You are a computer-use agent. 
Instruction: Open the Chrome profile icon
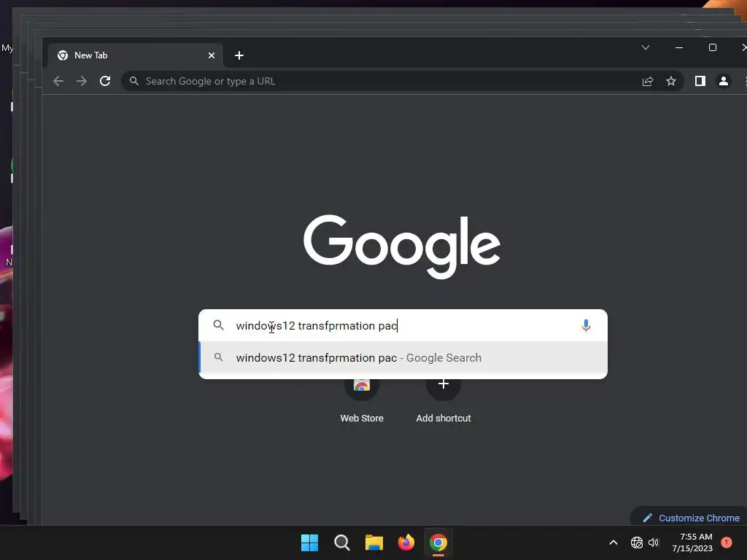pos(723,81)
